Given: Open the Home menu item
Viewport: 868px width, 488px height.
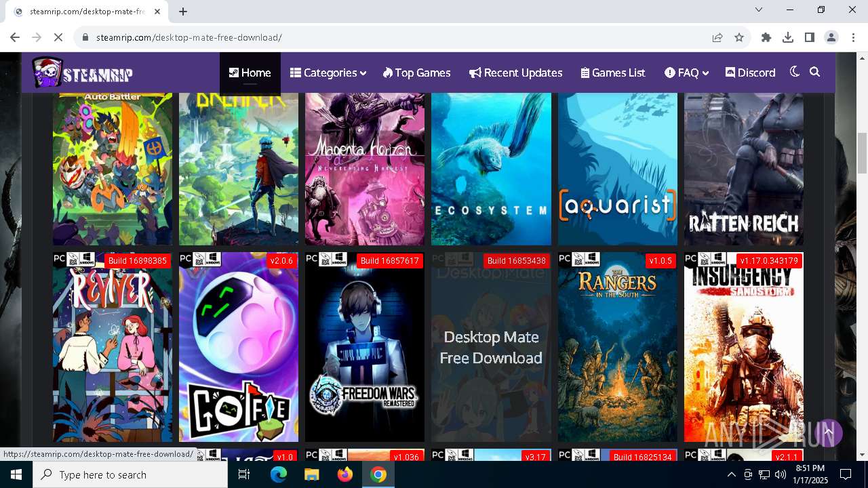Looking at the screenshot, I should [250, 73].
